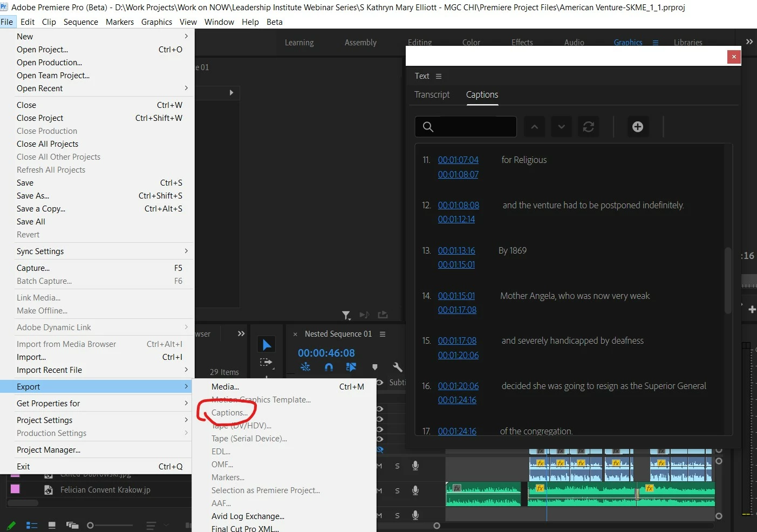Image resolution: width=757 pixels, height=532 pixels.
Task: Click the export frame icon beside funnel filter
Action: click(x=383, y=315)
